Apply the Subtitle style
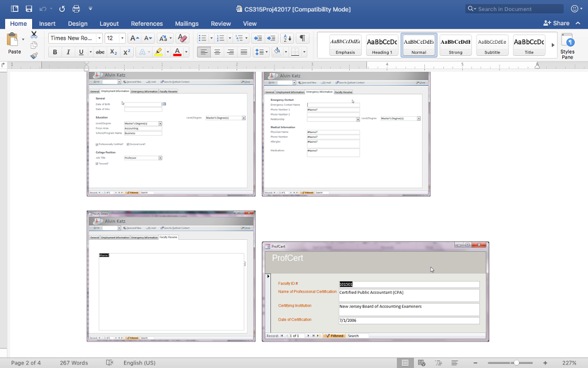This screenshot has width=588, height=368. [492, 45]
